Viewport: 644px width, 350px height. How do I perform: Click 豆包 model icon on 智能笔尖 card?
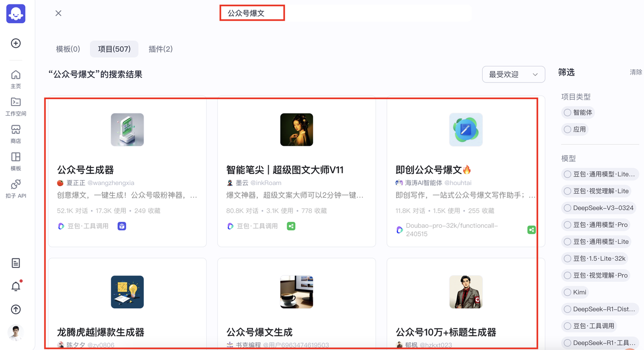(x=230, y=226)
